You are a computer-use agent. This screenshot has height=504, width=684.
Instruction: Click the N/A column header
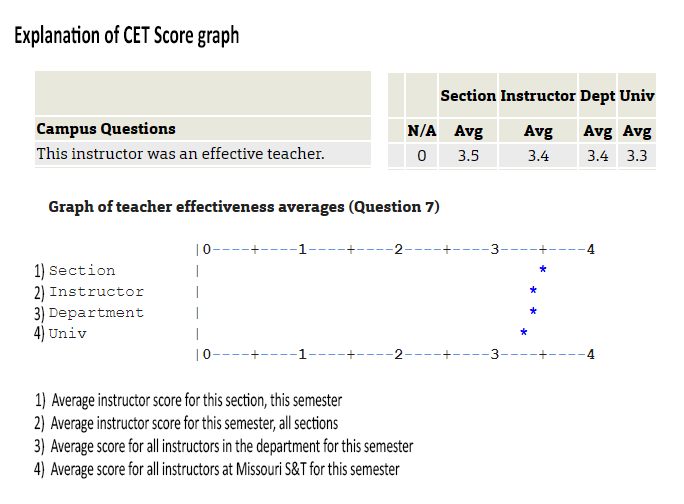tap(421, 131)
